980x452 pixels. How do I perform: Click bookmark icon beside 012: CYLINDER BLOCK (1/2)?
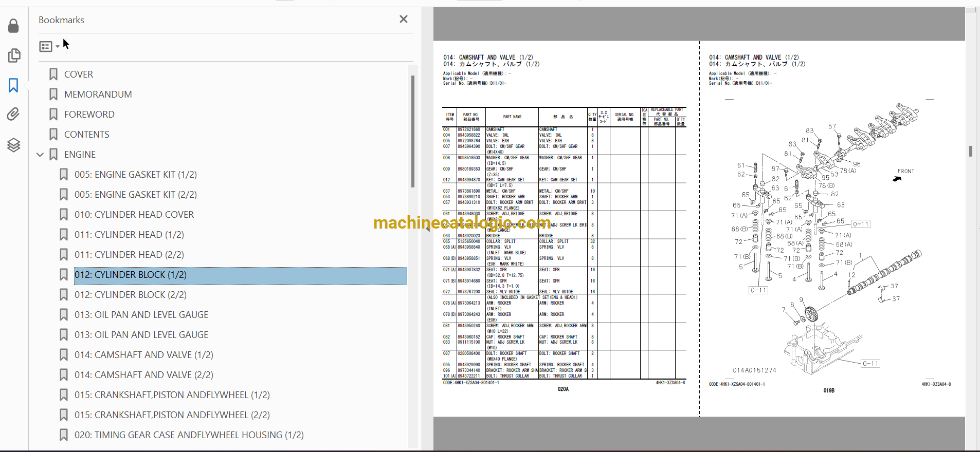(64, 275)
